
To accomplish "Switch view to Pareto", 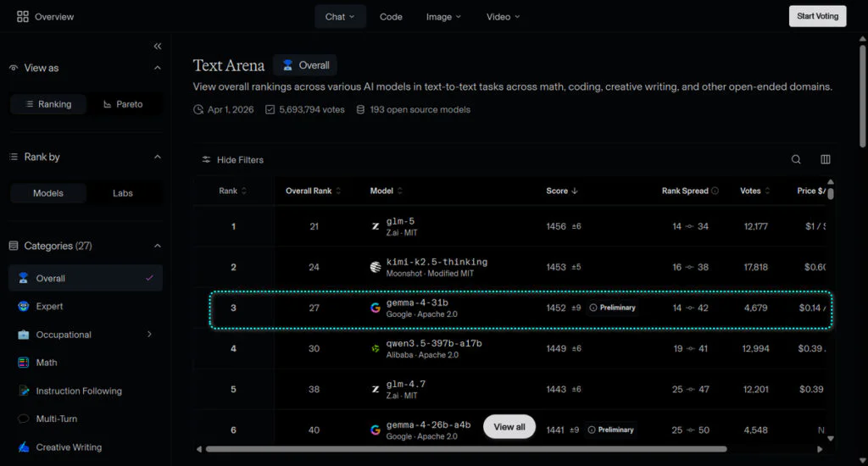I will tap(123, 104).
